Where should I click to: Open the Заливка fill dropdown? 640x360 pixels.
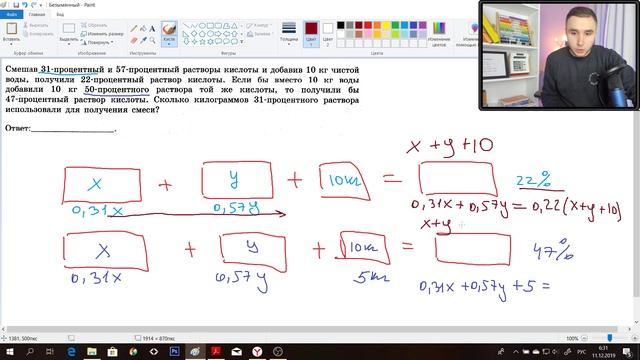(x=259, y=34)
